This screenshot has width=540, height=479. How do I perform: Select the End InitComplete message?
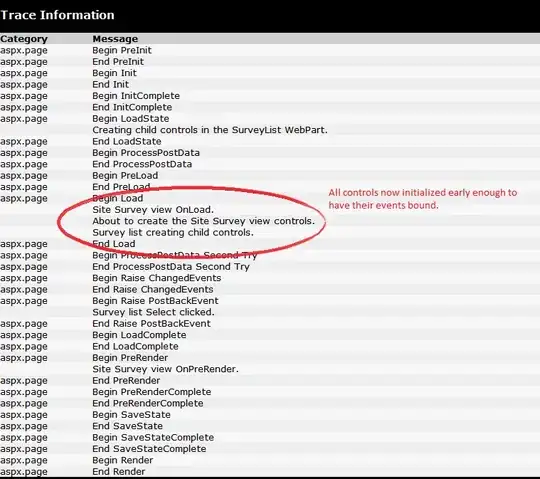[x=132, y=107]
